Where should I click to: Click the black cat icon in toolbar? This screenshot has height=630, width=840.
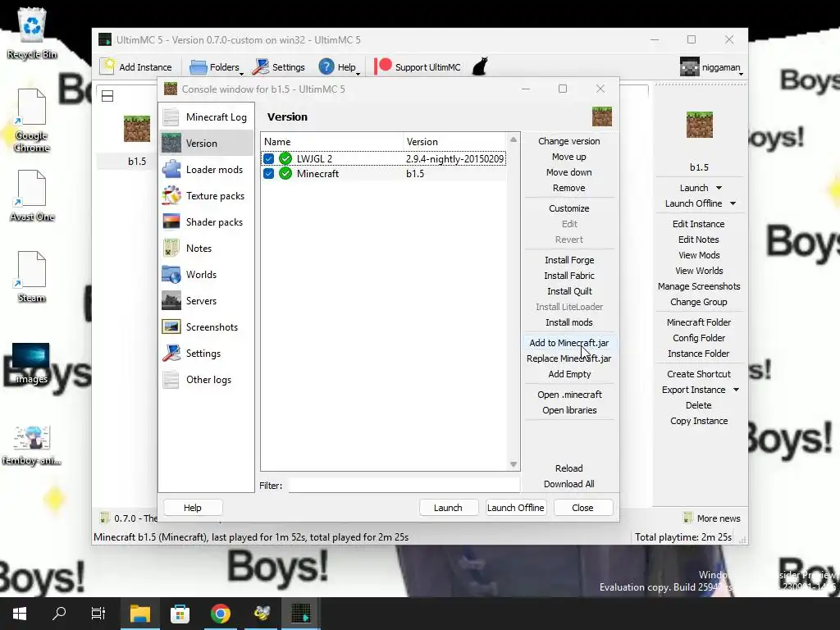point(480,66)
